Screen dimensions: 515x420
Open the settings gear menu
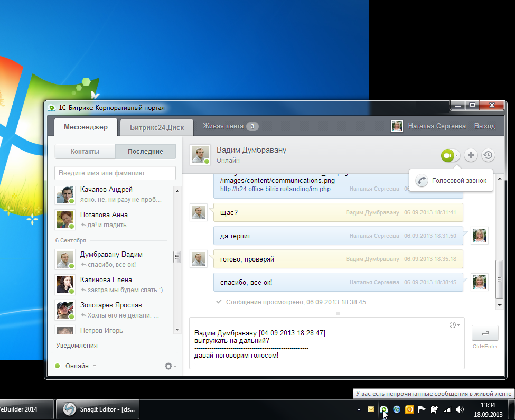170,366
